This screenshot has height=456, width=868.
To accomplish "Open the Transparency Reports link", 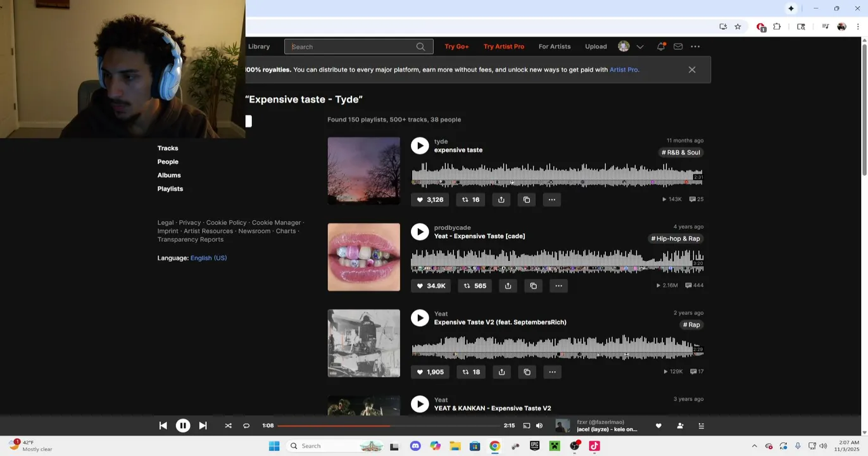I will pyautogui.click(x=191, y=239).
